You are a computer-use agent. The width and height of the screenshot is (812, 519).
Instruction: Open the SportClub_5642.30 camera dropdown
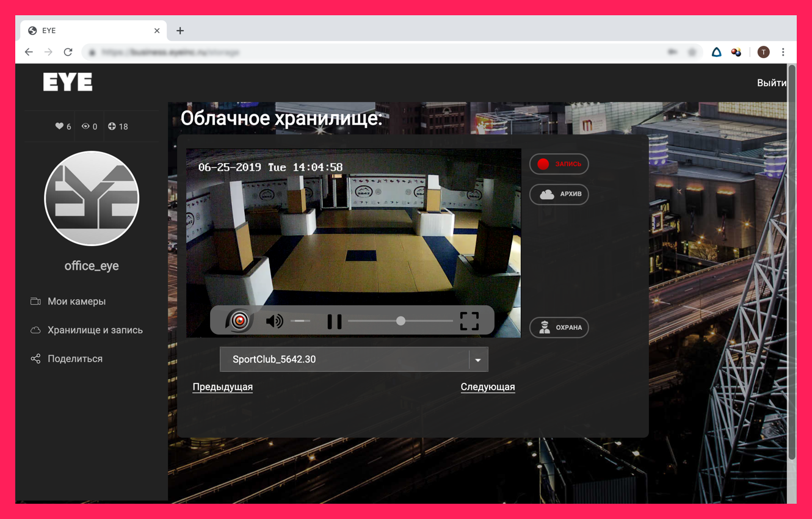354,360
